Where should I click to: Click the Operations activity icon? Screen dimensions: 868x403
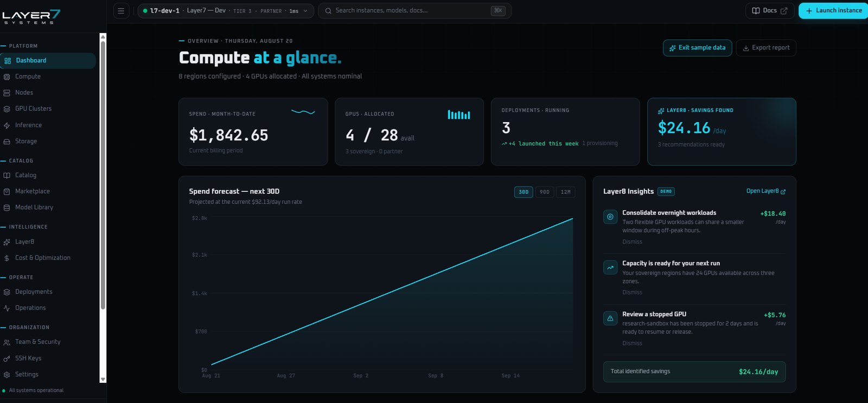(x=7, y=308)
